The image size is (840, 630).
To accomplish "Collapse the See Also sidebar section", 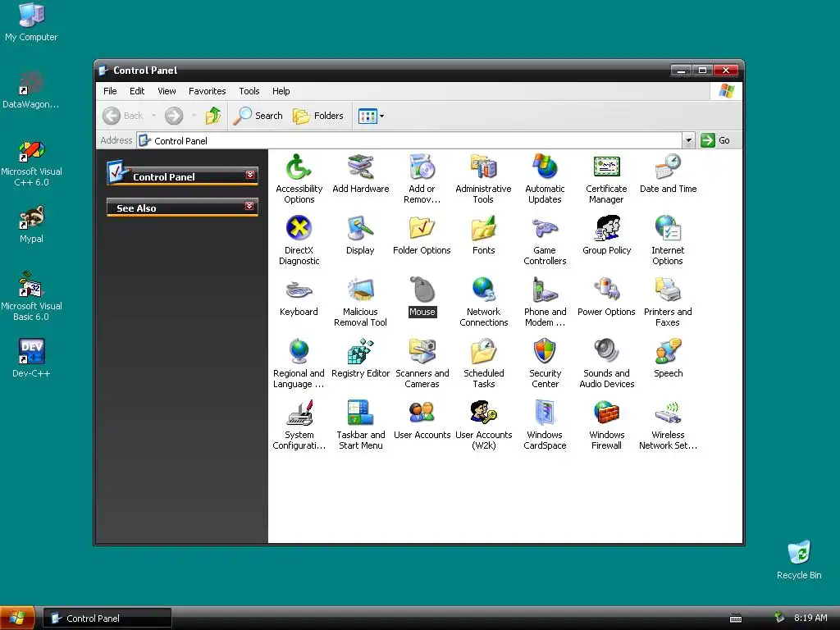I will 249,206.
